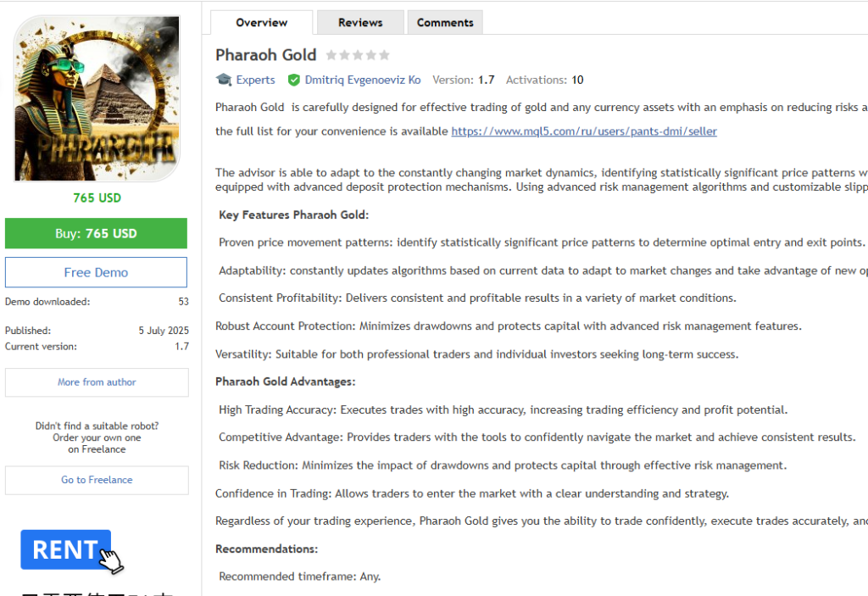Click the green 765 USD price text below image
868x596 pixels.
tap(97, 198)
